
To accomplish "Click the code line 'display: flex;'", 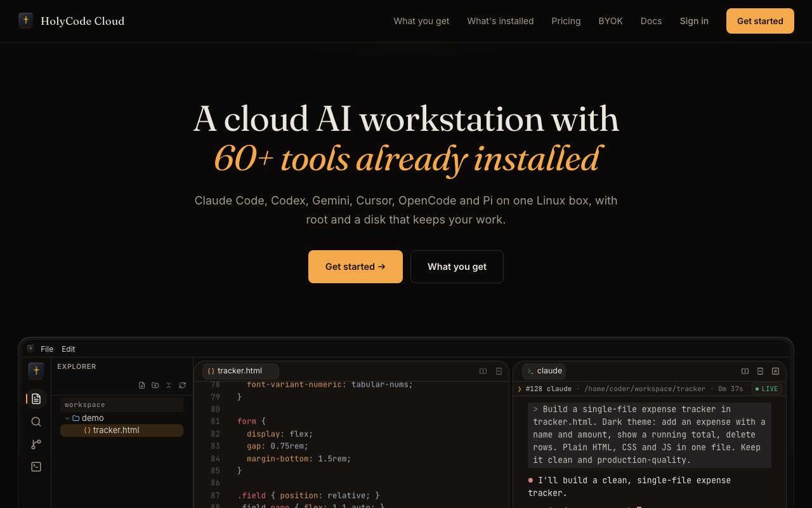I will 280,434.
